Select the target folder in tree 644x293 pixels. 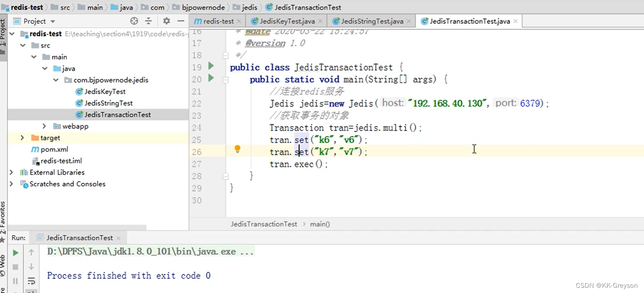(x=46, y=137)
